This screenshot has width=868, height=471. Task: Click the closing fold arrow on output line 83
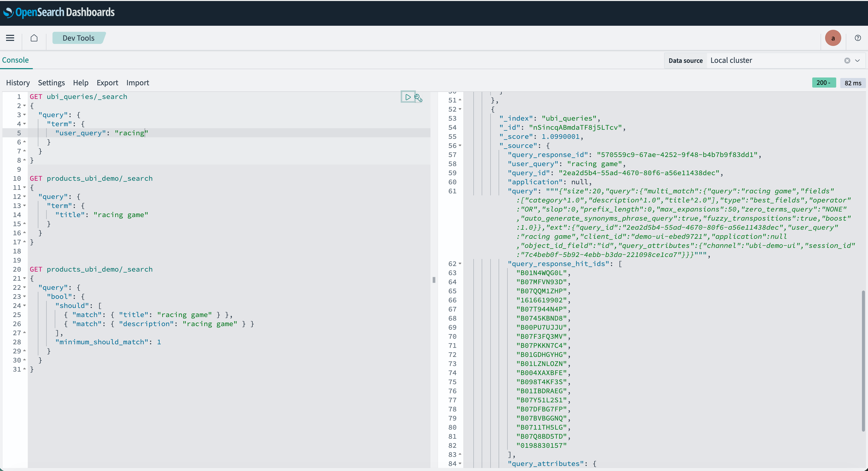pyautogui.click(x=460, y=455)
